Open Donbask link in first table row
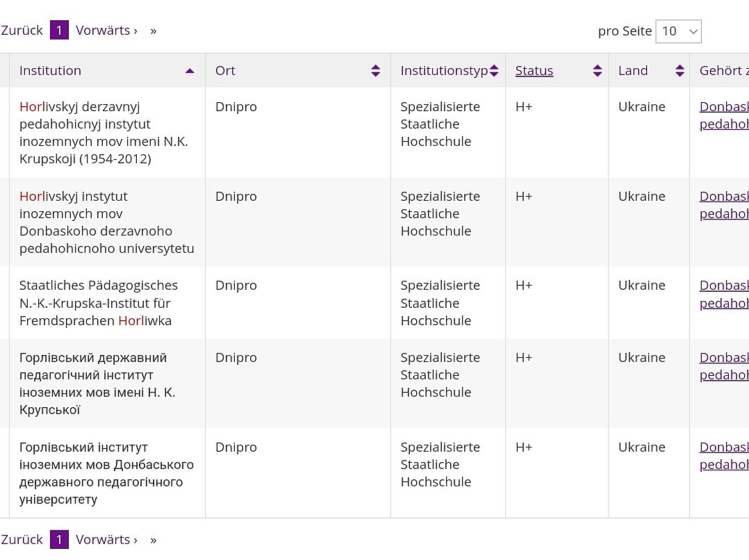 [x=723, y=107]
